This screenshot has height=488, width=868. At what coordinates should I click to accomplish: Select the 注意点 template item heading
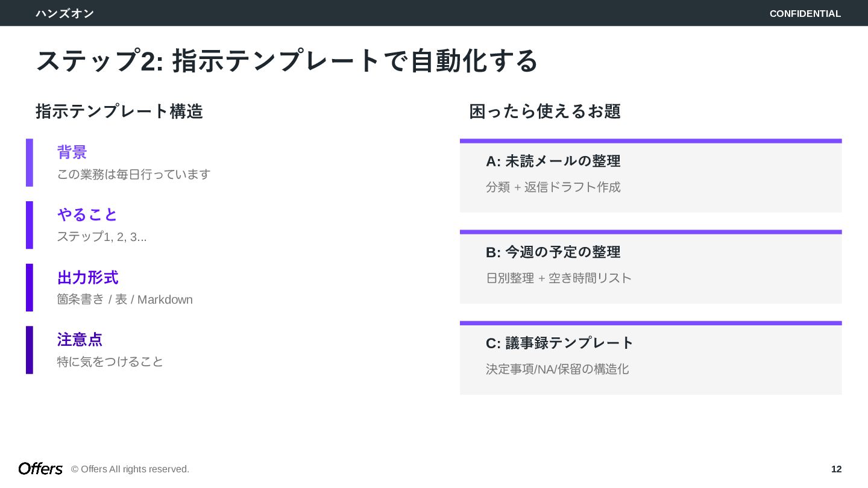point(80,340)
